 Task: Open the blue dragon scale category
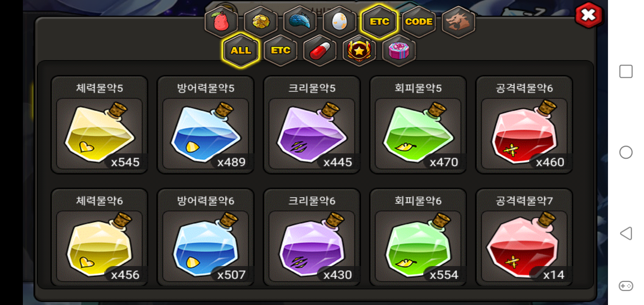point(300,22)
